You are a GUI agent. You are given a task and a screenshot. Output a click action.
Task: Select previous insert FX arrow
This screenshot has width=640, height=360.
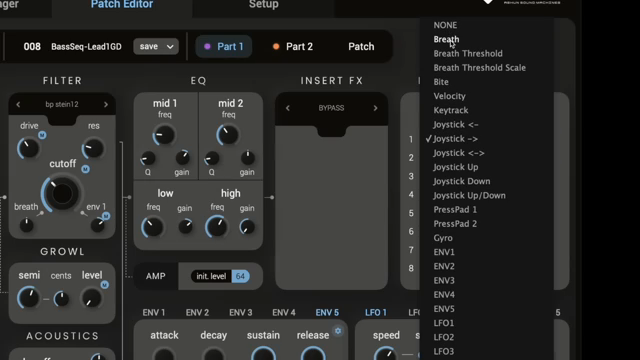288,108
